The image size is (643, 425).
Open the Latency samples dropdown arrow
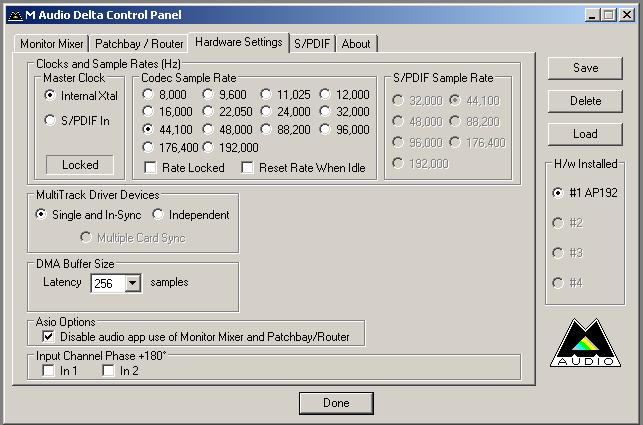coord(133,283)
